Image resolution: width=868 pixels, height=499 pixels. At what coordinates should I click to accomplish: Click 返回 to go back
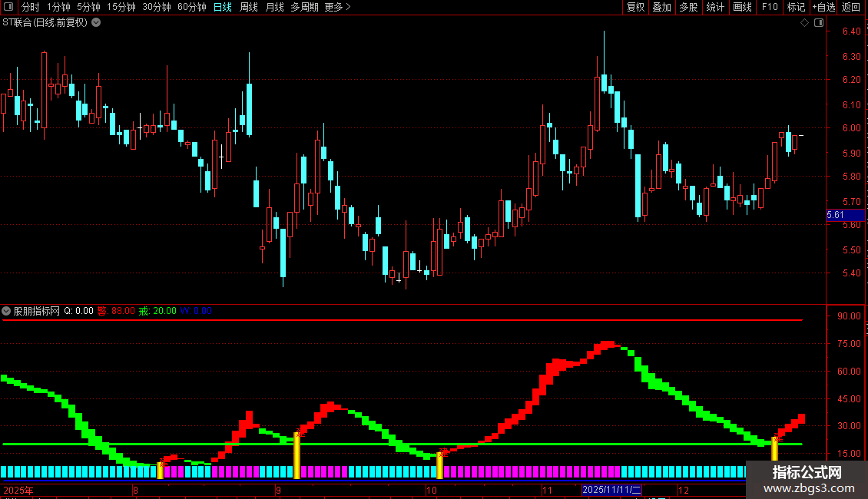pos(851,7)
